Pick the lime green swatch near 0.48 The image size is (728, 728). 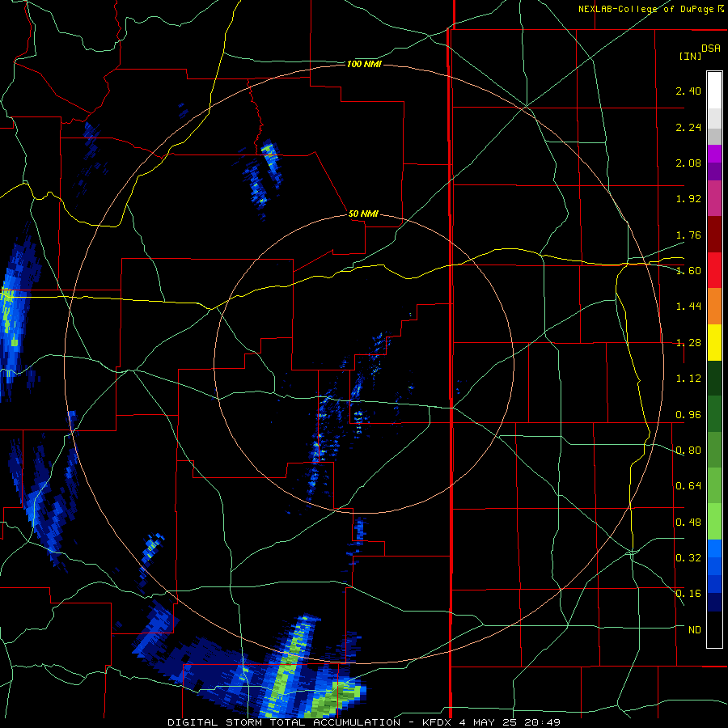tap(714, 522)
